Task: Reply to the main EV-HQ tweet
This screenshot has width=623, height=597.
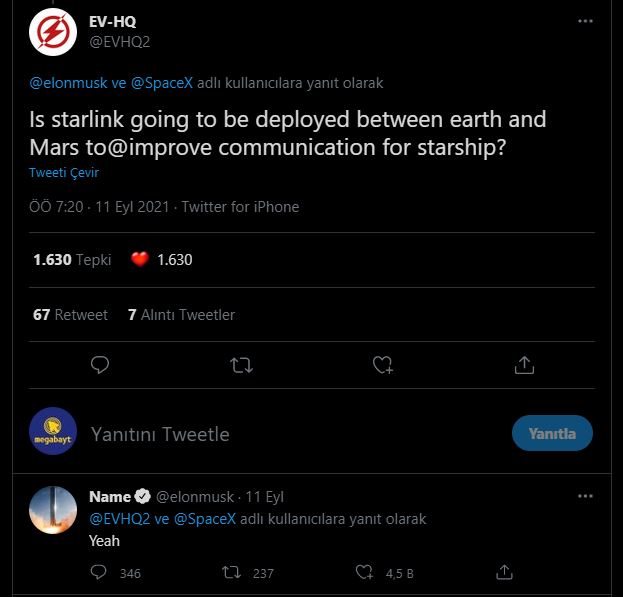Action: 100,365
